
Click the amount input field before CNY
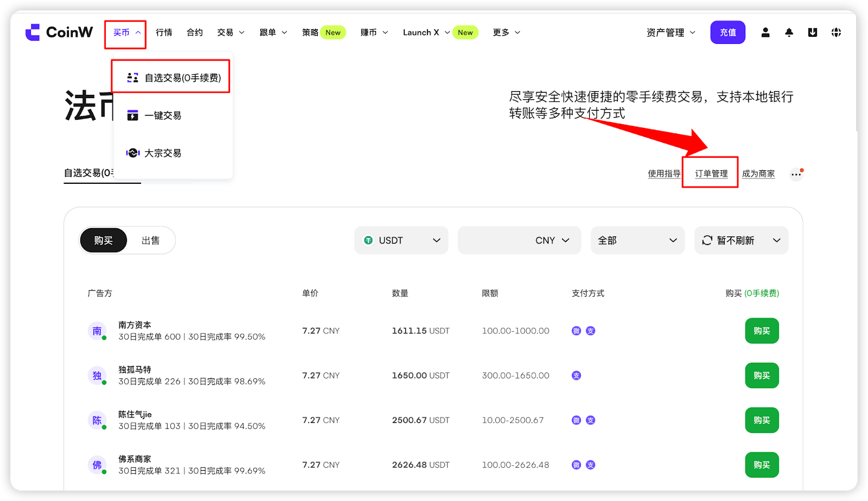point(495,240)
